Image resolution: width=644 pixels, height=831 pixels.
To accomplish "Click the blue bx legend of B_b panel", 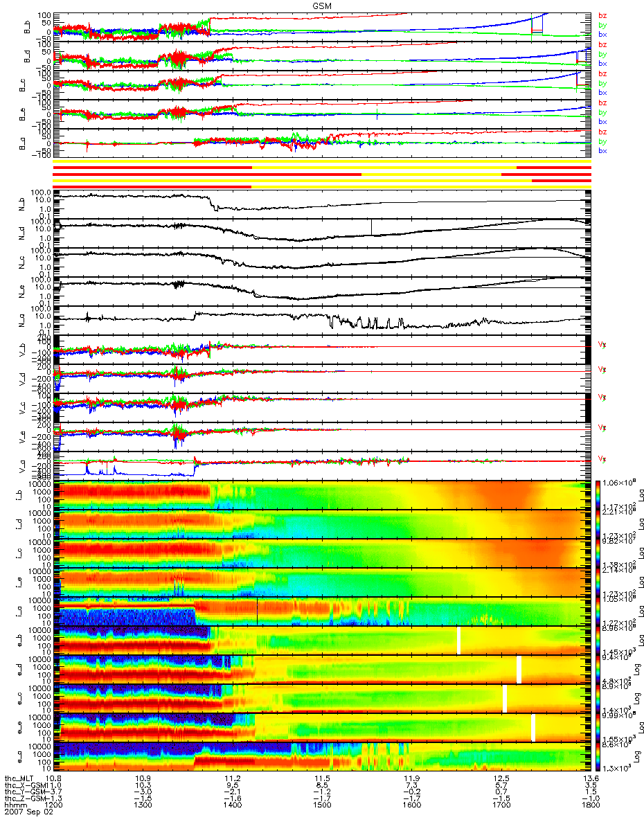I will point(603,34).
